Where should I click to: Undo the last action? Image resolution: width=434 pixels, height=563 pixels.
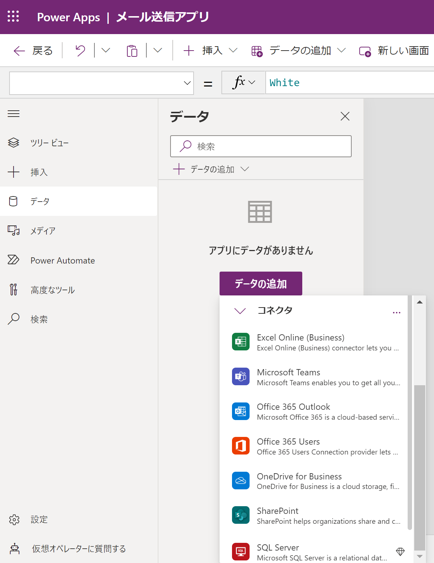click(80, 51)
